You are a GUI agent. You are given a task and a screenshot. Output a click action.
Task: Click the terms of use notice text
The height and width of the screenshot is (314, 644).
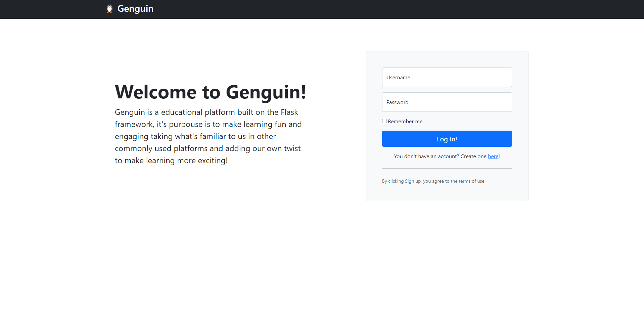click(x=433, y=181)
